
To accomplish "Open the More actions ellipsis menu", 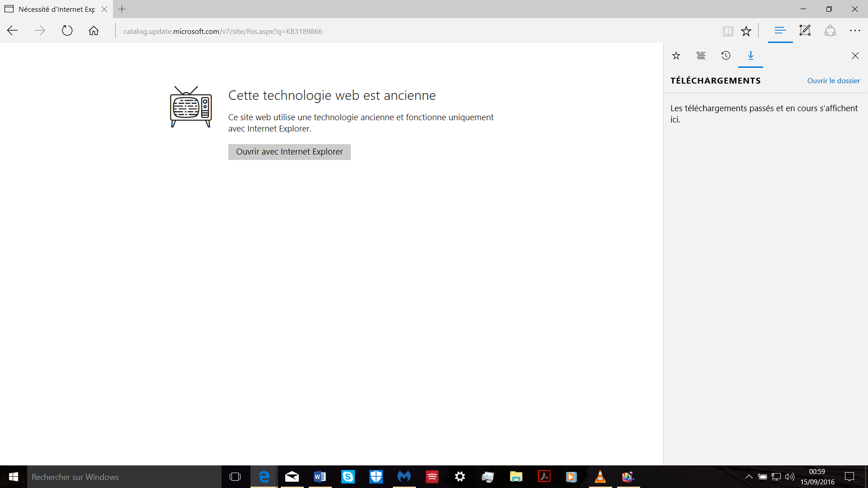I will point(855,31).
